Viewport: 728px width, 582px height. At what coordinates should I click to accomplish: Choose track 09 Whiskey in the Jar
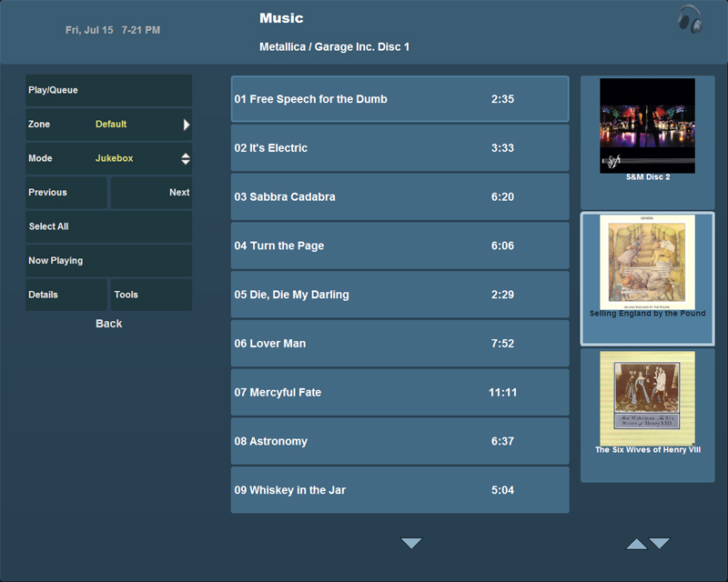coord(399,490)
